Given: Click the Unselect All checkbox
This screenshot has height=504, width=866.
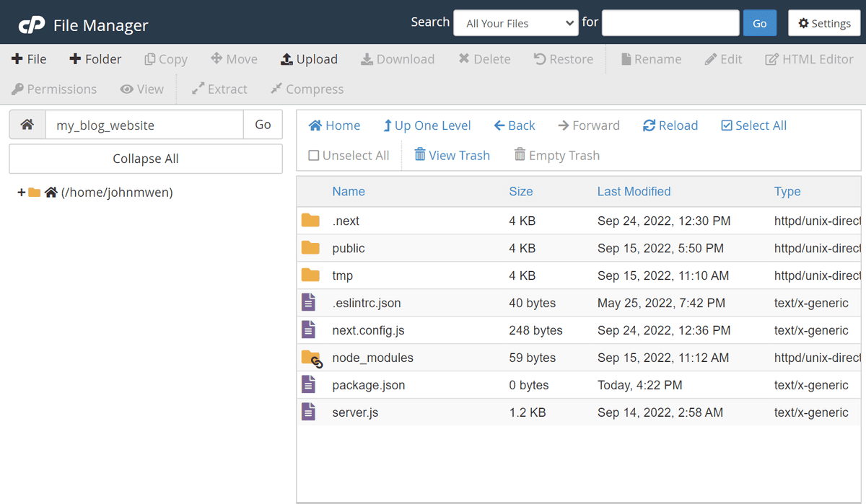Looking at the screenshot, I should (x=349, y=155).
